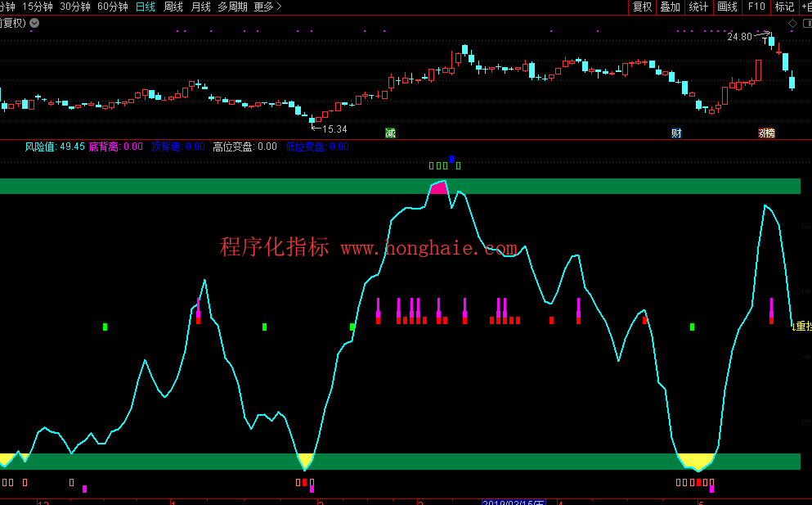Click the 涨停 marker icon on chart
Viewport: 812px width, 505px height.
766,133
